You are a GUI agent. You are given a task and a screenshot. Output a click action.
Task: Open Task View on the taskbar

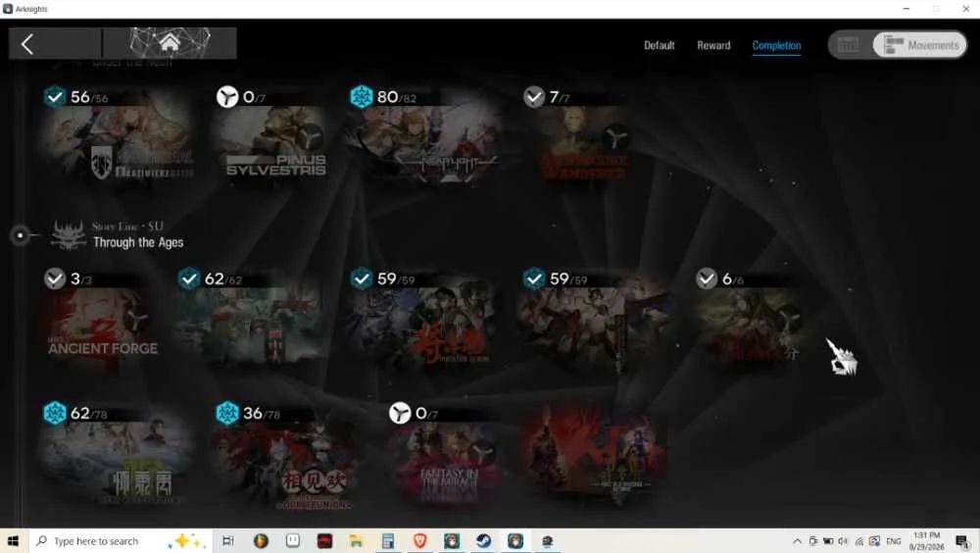pos(227,540)
